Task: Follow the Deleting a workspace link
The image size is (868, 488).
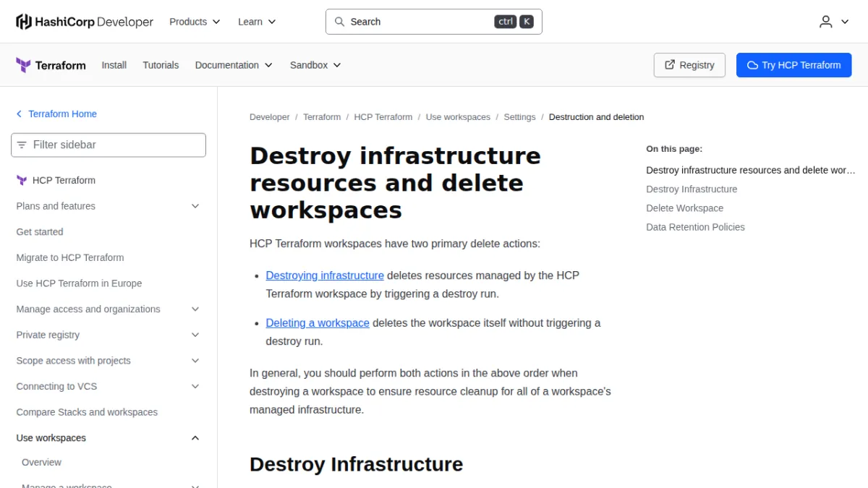Action: [x=318, y=323]
